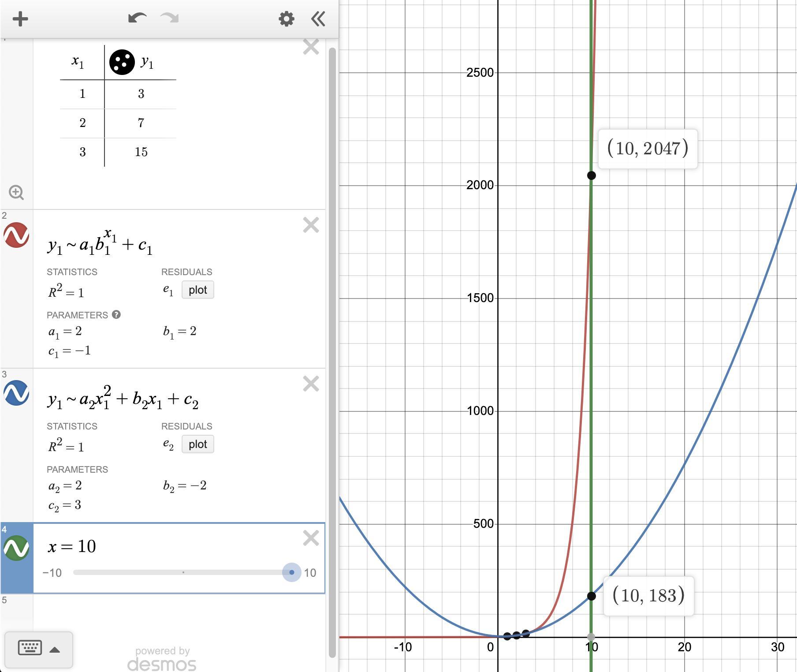
Task: Hide the red exponential regression curve
Action: click(16, 235)
